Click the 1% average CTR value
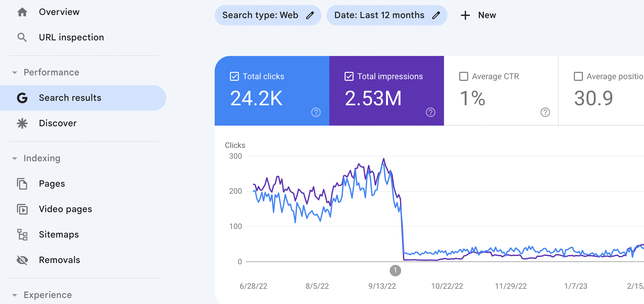The width and height of the screenshot is (644, 304). click(473, 98)
